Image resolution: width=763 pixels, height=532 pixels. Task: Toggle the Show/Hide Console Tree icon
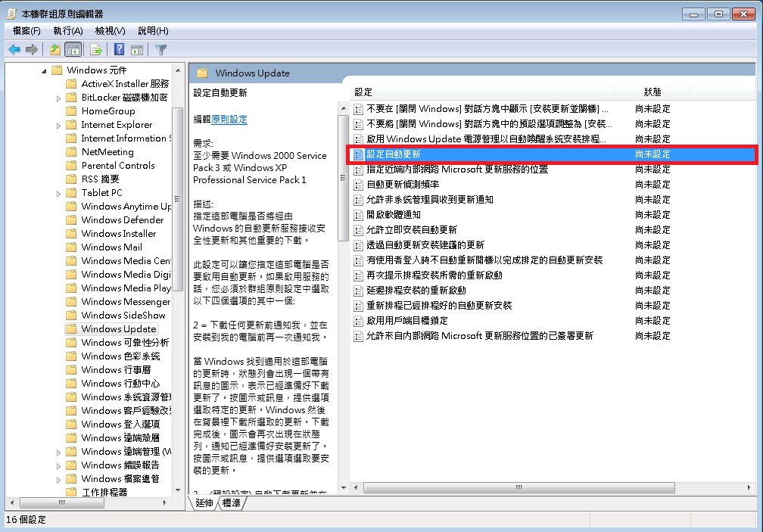tap(73, 50)
